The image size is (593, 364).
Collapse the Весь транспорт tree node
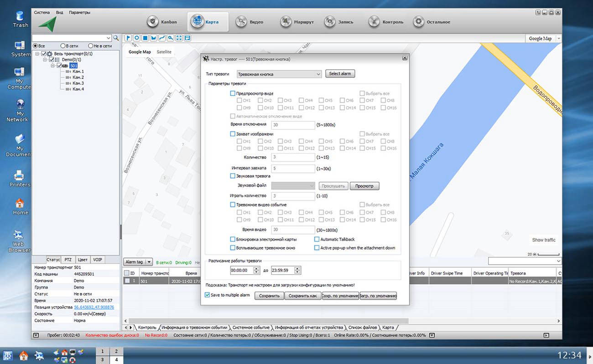tap(37, 54)
